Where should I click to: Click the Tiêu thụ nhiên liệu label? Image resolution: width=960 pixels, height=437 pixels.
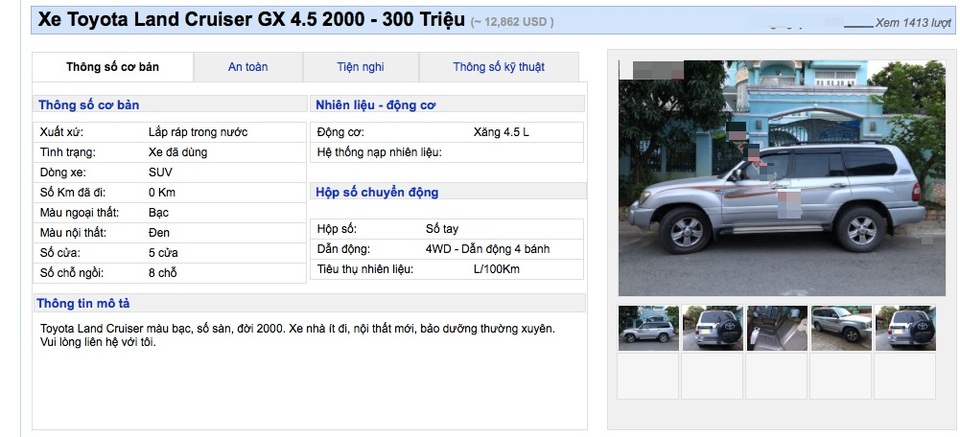(x=365, y=269)
